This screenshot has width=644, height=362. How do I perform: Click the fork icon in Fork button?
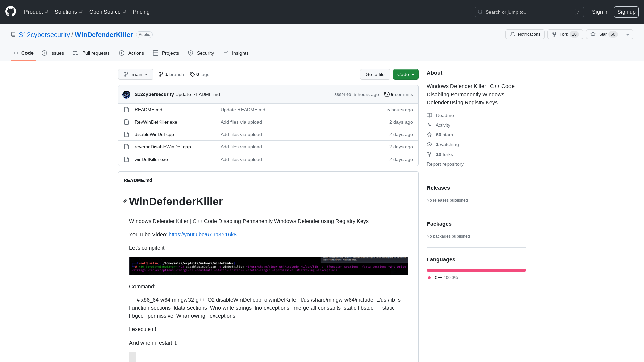coord(554,34)
